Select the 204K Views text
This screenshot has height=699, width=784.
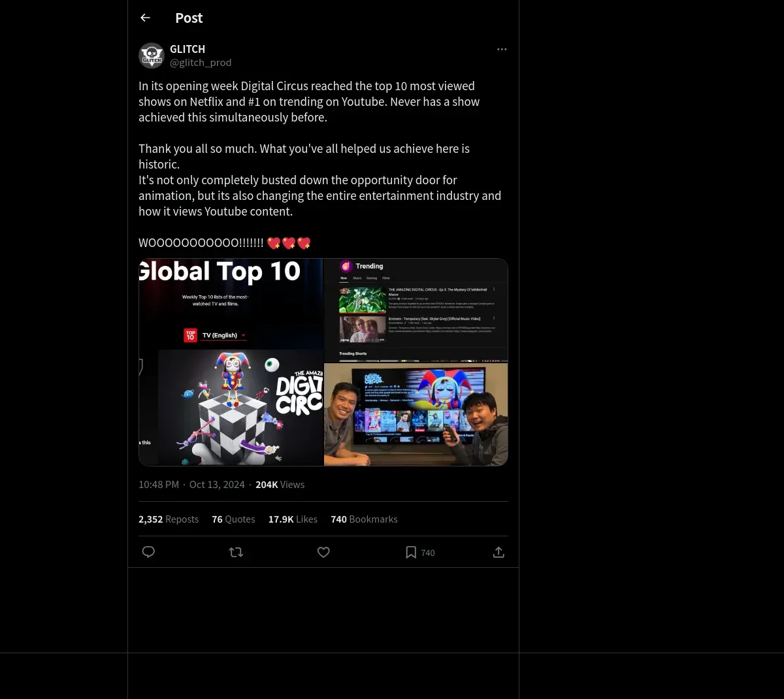click(280, 484)
